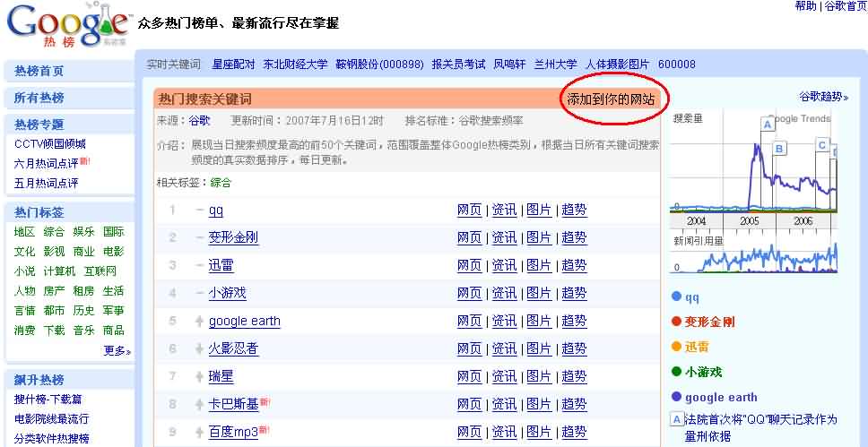Select the 计算机 tag
Screen dimensions: 868x447
click(59, 271)
